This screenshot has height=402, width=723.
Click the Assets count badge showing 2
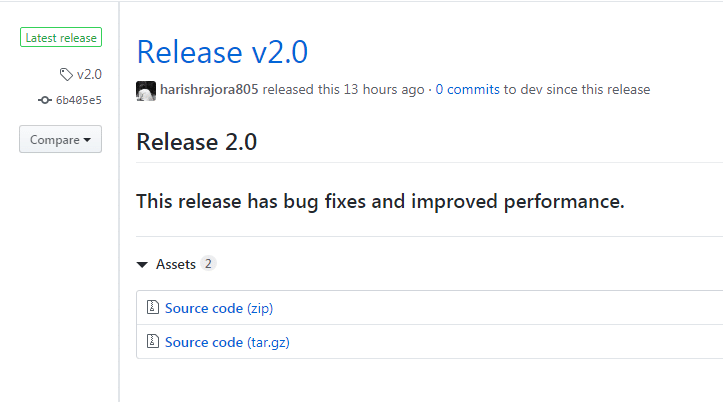click(x=208, y=264)
